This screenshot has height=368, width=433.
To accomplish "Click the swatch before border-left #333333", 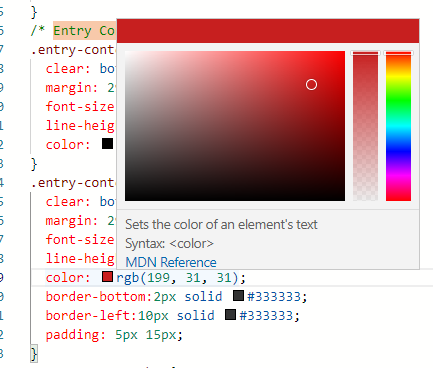I will (x=230, y=315).
